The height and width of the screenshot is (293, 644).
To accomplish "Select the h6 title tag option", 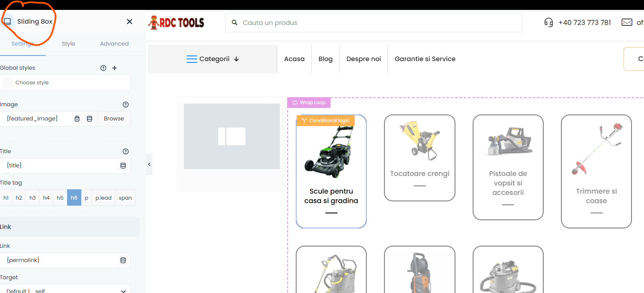I will click(74, 198).
